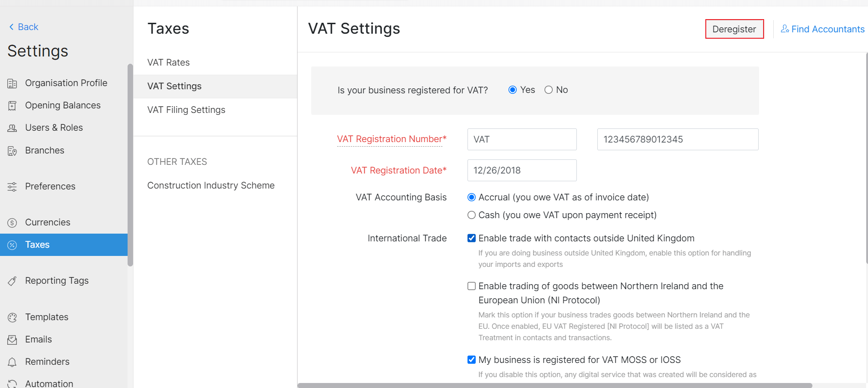868x388 pixels.
Task: Select the Reporting Tags icon
Action: point(13,281)
